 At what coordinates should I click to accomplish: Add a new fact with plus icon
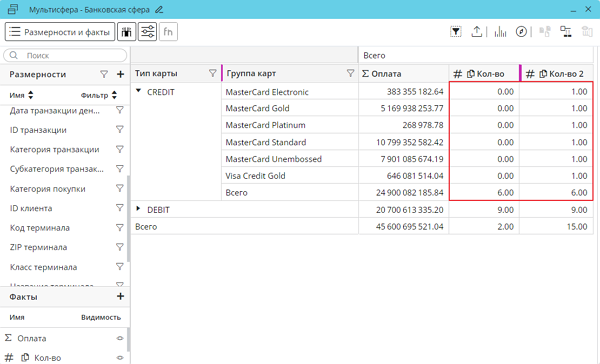[121, 296]
